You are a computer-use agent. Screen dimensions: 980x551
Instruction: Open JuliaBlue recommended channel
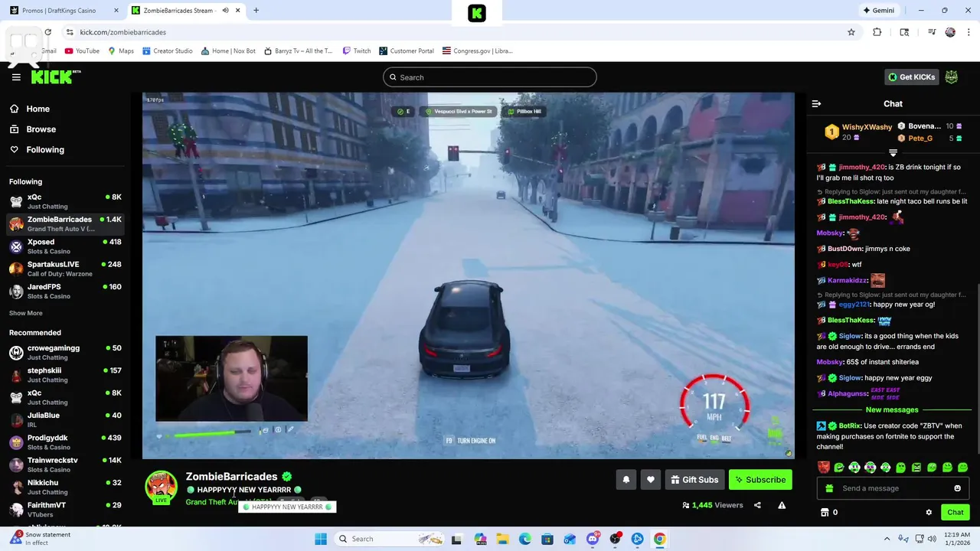pyautogui.click(x=65, y=419)
